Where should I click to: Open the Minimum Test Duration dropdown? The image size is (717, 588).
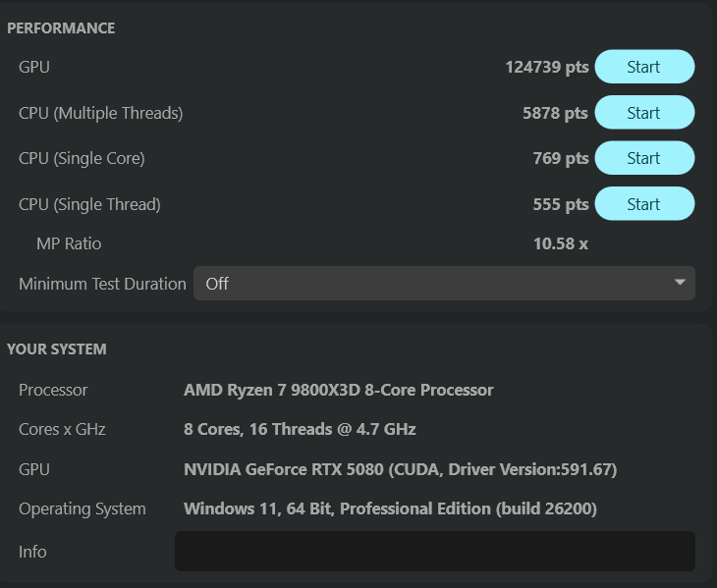444,284
